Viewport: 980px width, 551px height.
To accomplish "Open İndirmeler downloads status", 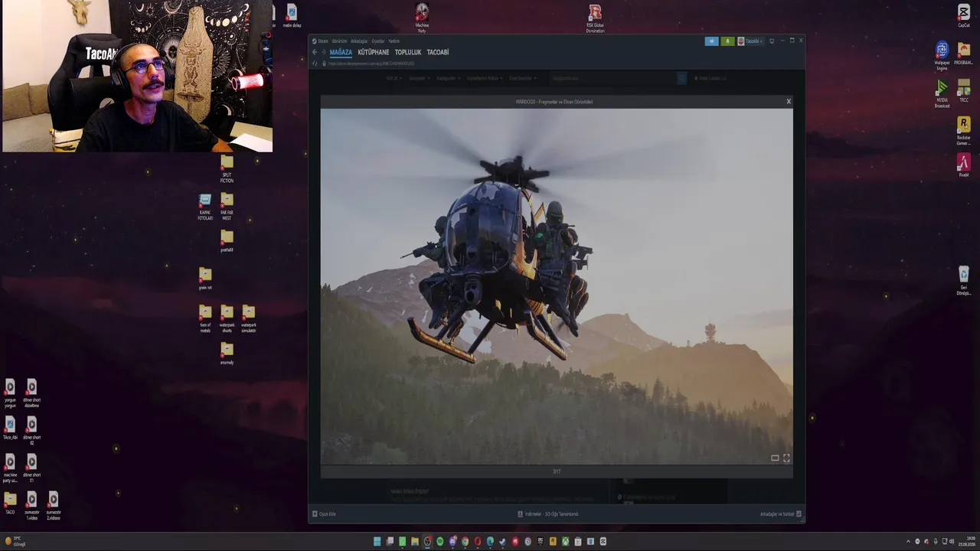I will (x=548, y=514).
